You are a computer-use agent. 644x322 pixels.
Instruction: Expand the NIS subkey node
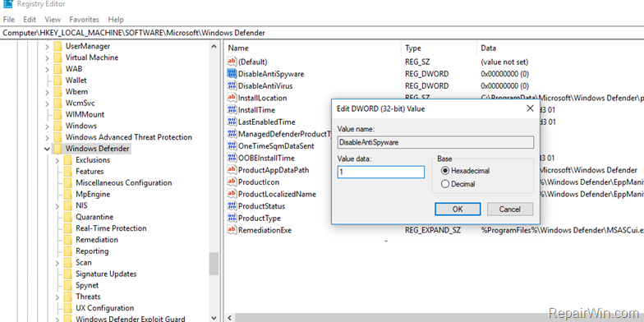[57, 205]
